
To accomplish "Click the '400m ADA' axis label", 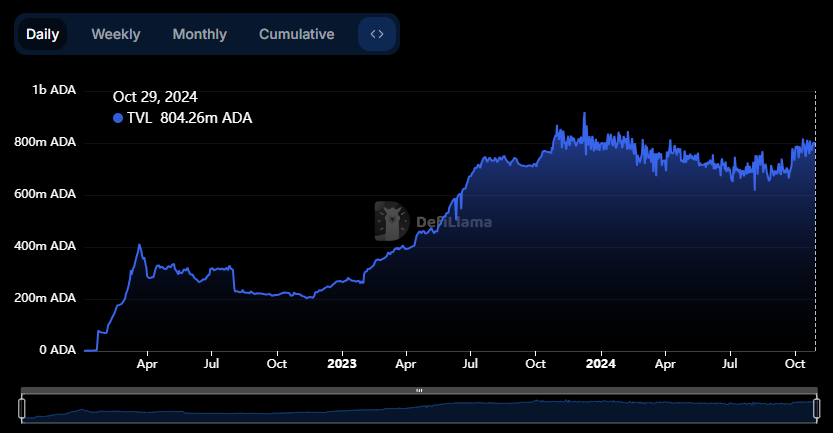I will (45, 246).
